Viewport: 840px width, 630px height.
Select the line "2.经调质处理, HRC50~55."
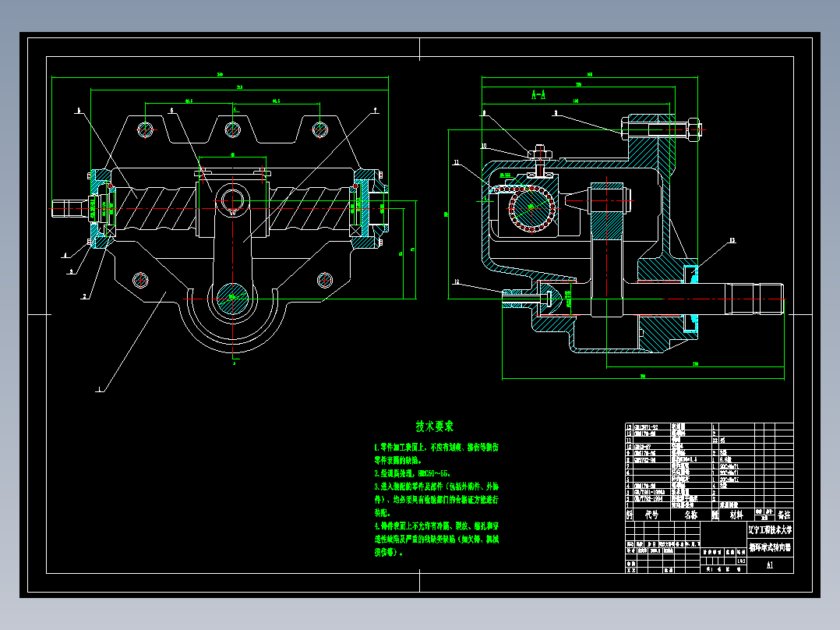point(412,473)
